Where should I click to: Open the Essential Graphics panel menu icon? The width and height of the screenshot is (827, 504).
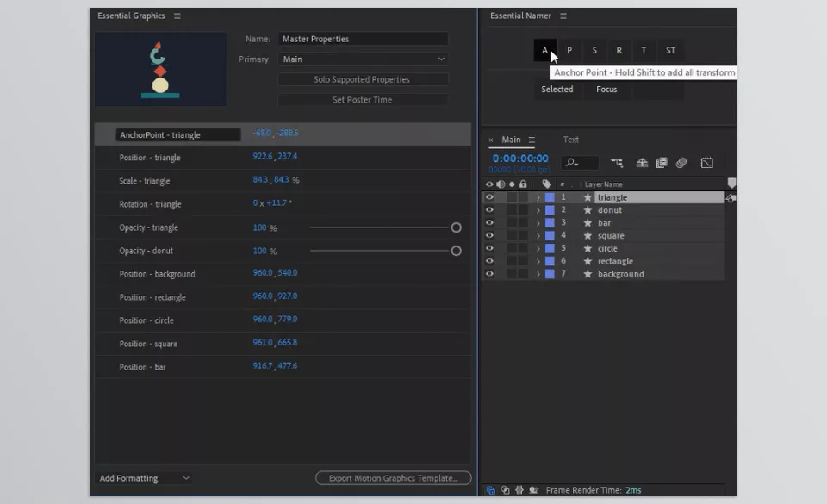click(x=177, y=16)
